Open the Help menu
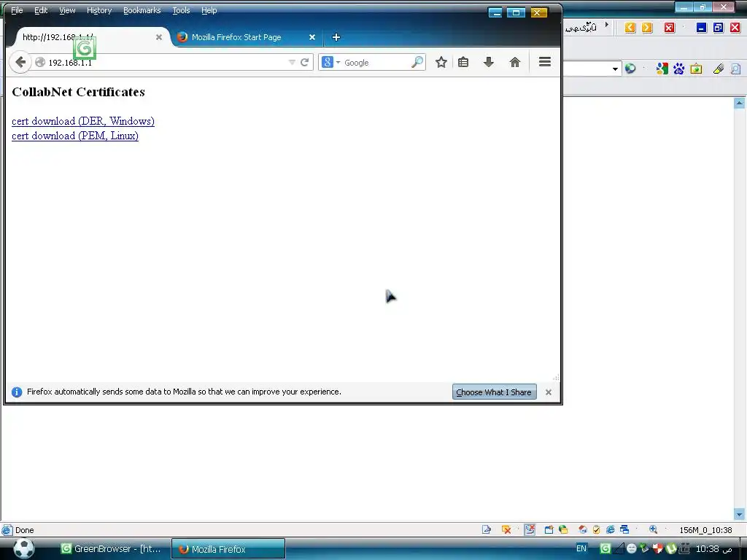Image resolution: width=747 pixels, height=560 pixels. [209, 10]
